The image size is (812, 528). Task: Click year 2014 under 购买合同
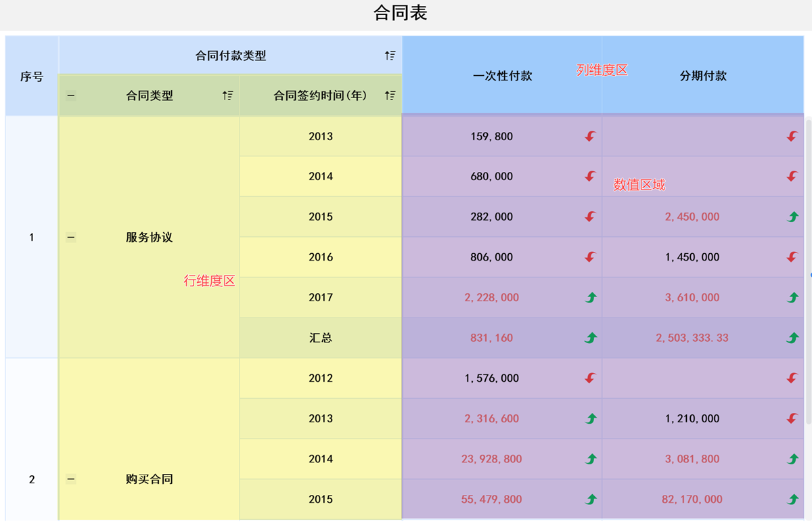pyautogui.click(x=321, y=459)
